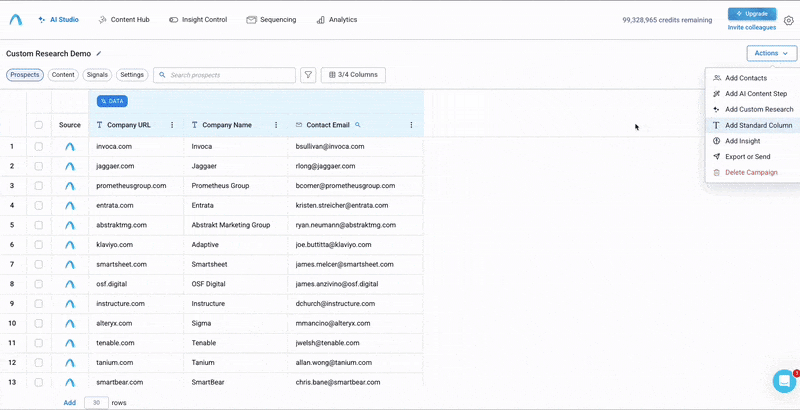Click the Export or Send arrow icon

pos(716,157)
